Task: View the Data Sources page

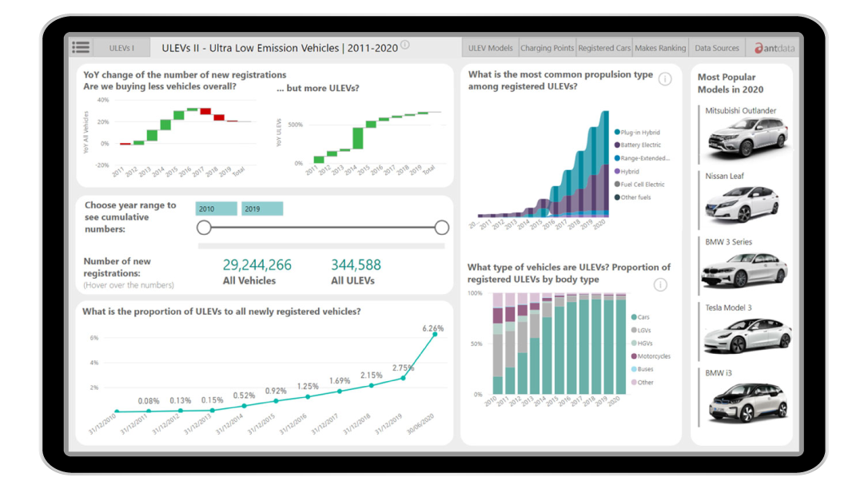Action: coord(716,47)
